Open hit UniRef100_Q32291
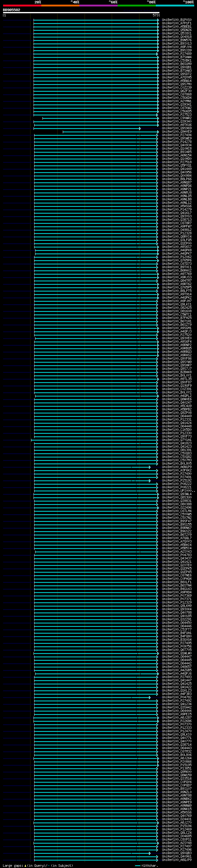Image resolution: width=197 pixels, height=868 pixels. point(176,619)
